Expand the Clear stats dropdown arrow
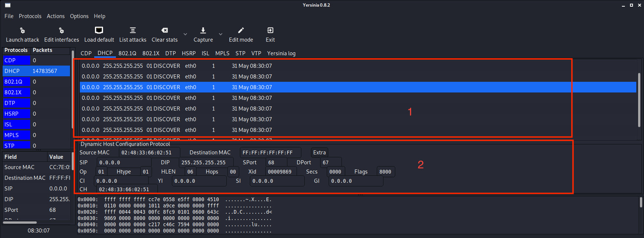This screenshot has width=644, height=238. (x=185, y=34)
